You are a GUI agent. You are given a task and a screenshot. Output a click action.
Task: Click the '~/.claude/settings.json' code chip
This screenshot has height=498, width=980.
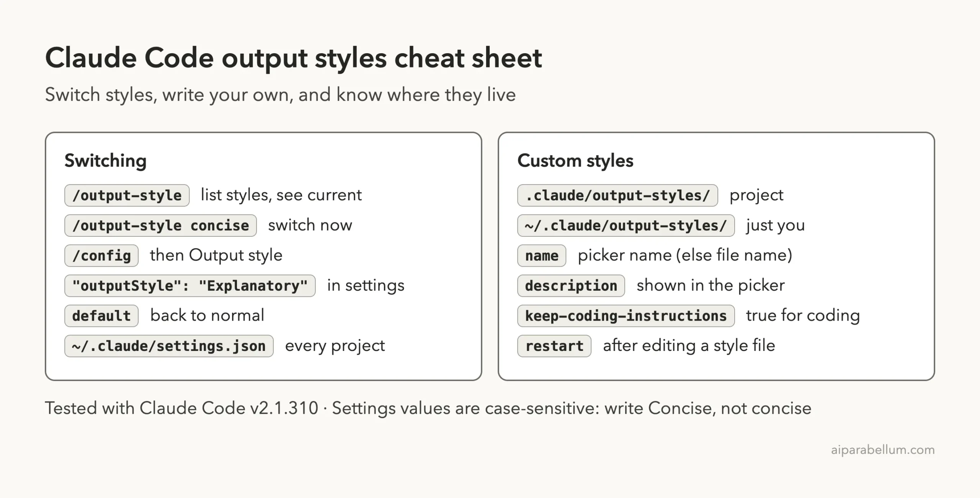(169, 346)
